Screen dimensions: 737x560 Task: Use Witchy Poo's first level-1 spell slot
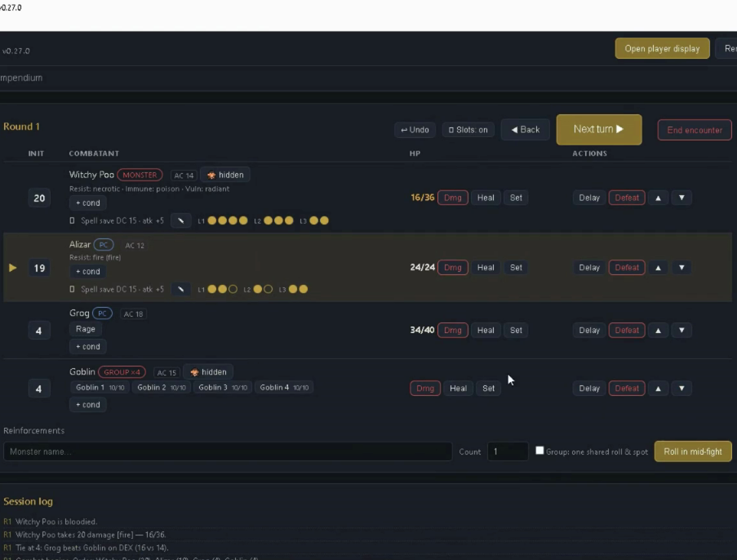pos(212,220)
